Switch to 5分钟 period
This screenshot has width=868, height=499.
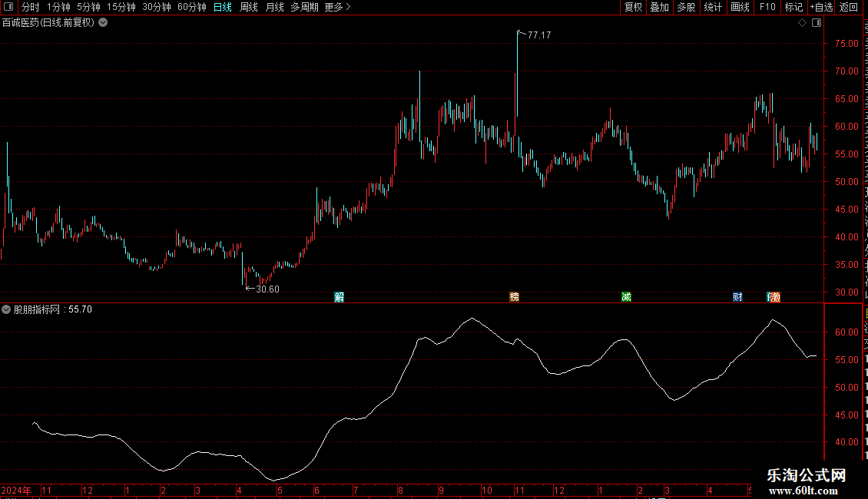[x=88, y=7]
